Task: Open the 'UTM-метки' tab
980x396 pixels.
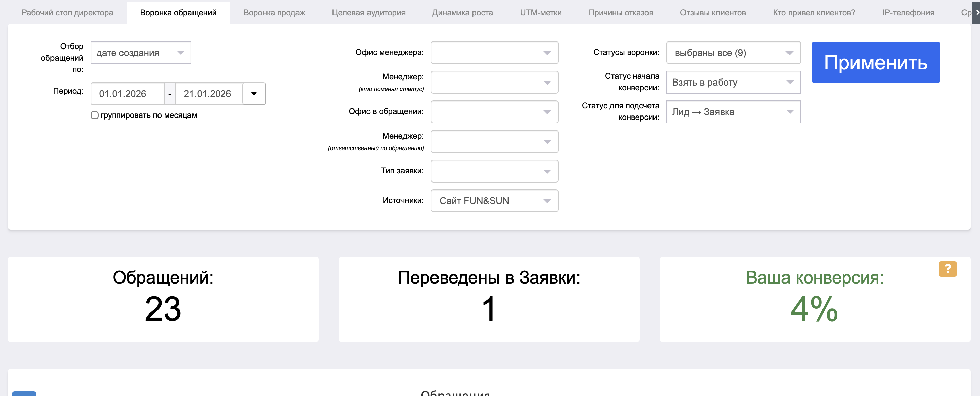Action: pyautogui.click(x=540, y=12)
